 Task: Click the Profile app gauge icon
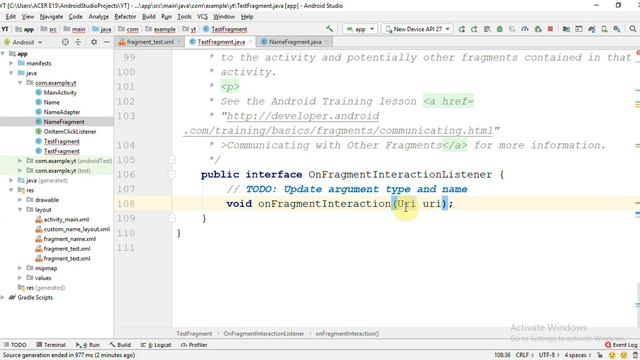pos(525,29)
